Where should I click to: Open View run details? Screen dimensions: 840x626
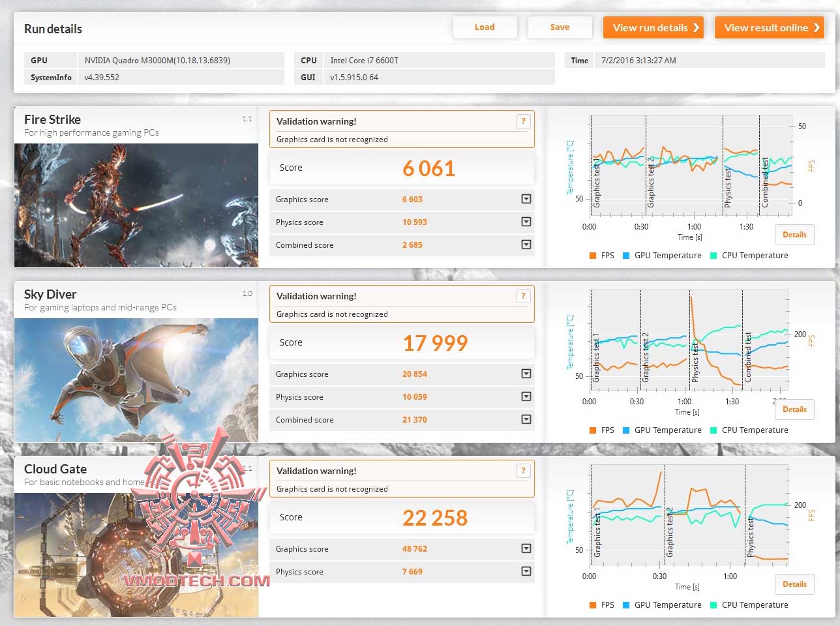pyautogui.click(x=653, y=27)
